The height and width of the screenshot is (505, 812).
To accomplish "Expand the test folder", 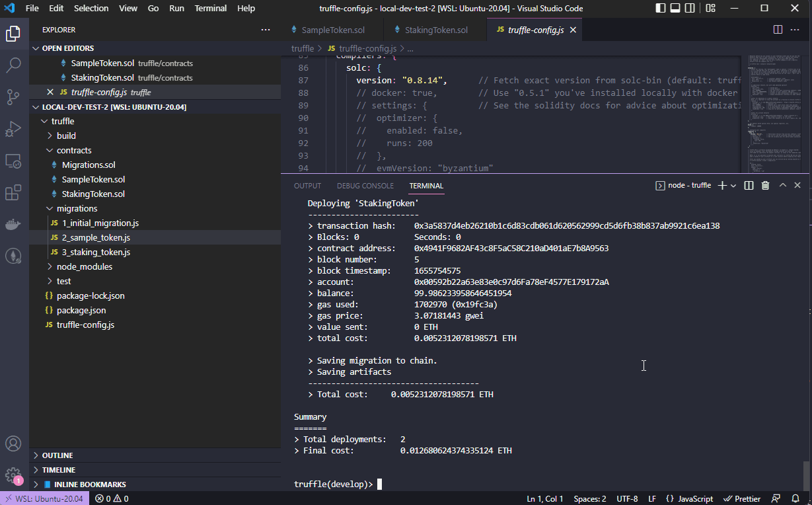I will (155, 281).
